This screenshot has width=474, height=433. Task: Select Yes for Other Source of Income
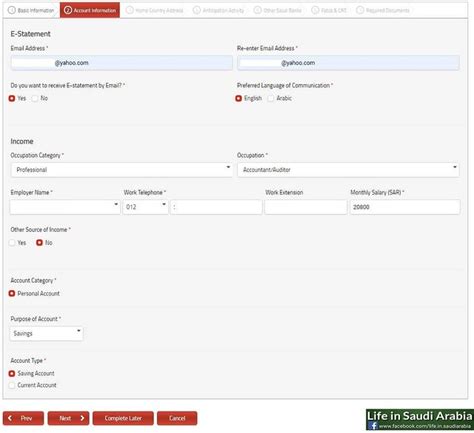point(12,243)
